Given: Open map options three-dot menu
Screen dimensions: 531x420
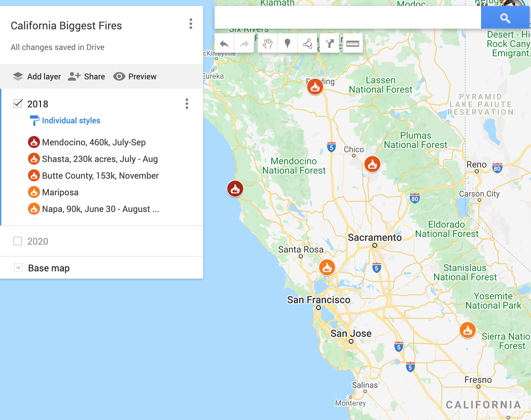Looking at the screenshot, I should pyautogui.click(x=191, y=24).
